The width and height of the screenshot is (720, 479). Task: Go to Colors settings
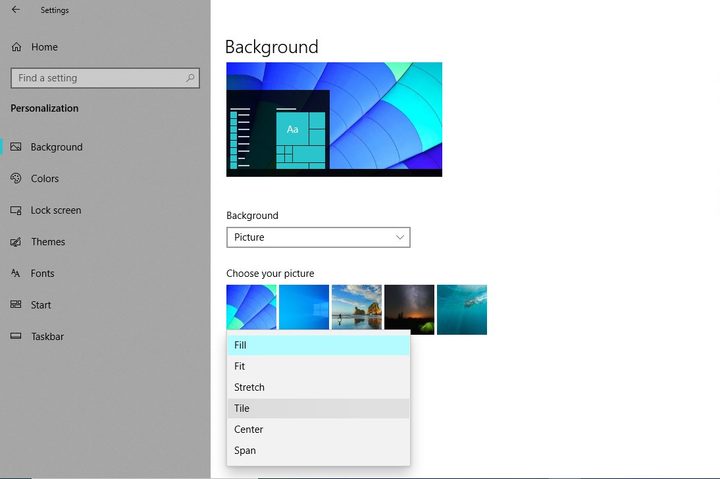pos(45,179)
